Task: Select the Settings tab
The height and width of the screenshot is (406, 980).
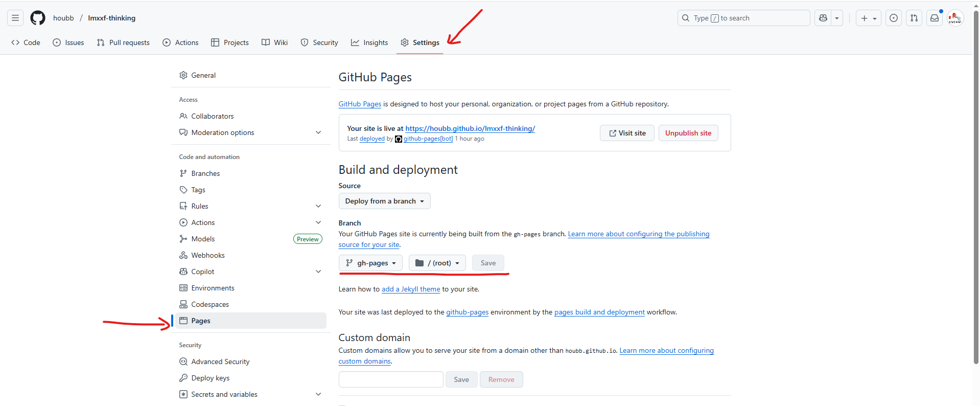Action: pos(420,42)
